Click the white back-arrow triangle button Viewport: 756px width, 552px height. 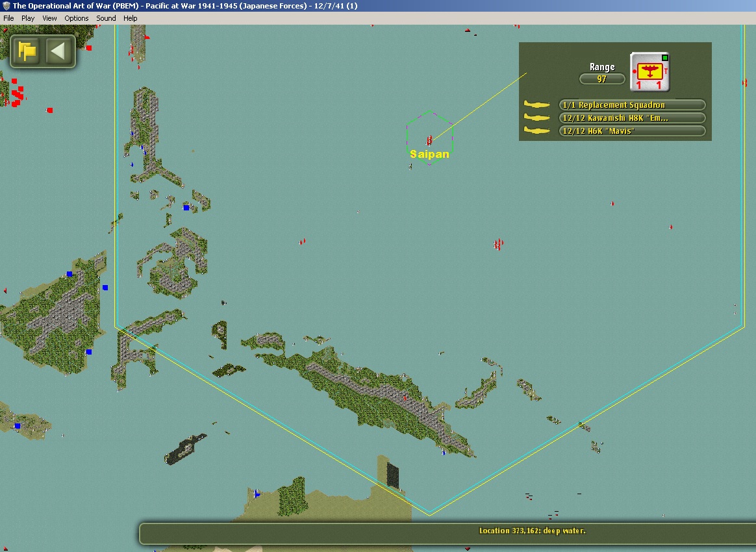tap(58, 51)
